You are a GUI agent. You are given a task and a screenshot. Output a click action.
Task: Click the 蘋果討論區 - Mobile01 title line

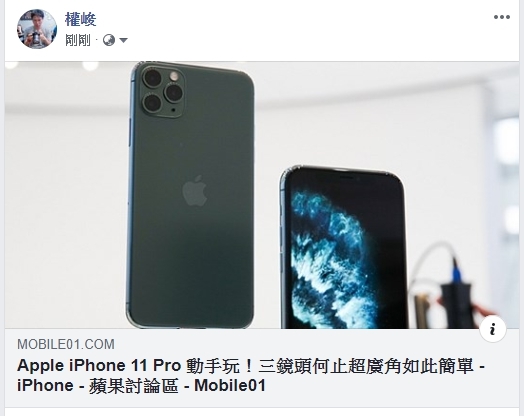coord(177,386)
